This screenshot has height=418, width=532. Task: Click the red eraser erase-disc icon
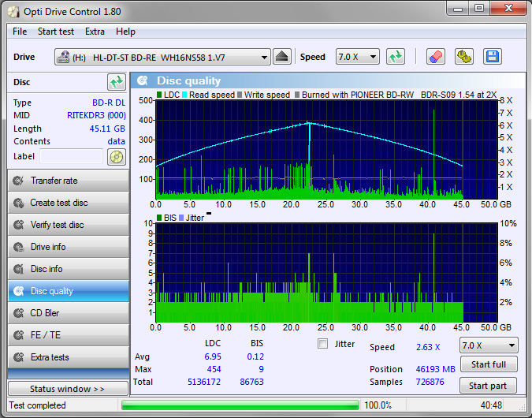tap(436, 57)
